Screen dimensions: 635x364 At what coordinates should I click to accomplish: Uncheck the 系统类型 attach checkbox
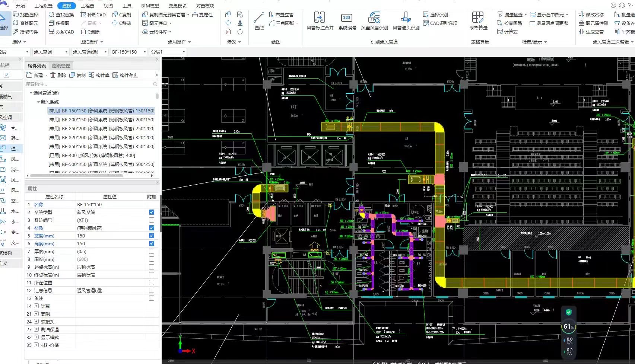151,212
